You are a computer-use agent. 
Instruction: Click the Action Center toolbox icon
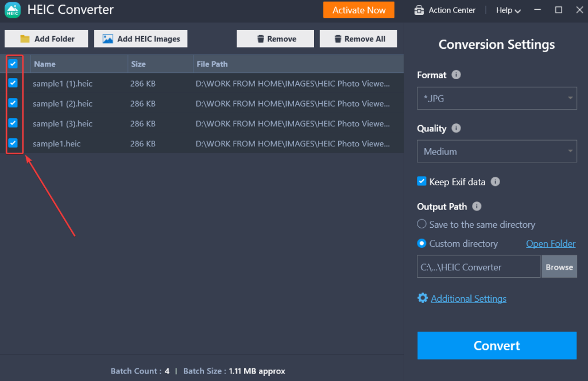419,10
